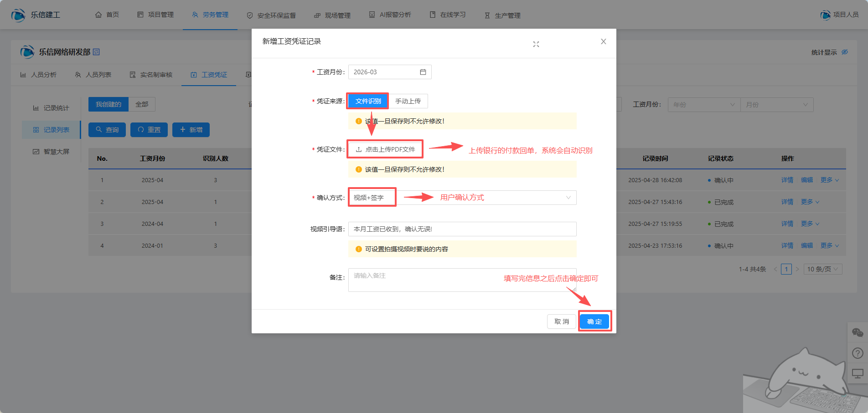The height and width of the screenshot is (413, 868).
Task: Open the 确认方式 dropdown
Action: click(462, 198)
